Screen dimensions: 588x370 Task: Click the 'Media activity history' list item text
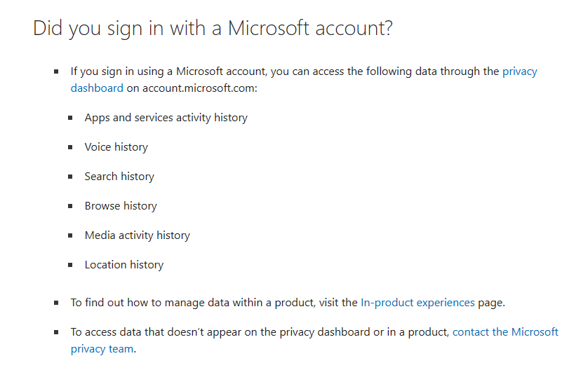pos(137,235)
